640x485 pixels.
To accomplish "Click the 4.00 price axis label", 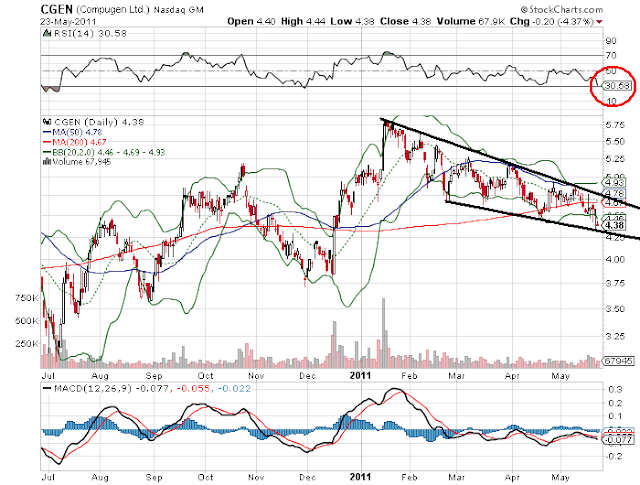I will [615, 260].
